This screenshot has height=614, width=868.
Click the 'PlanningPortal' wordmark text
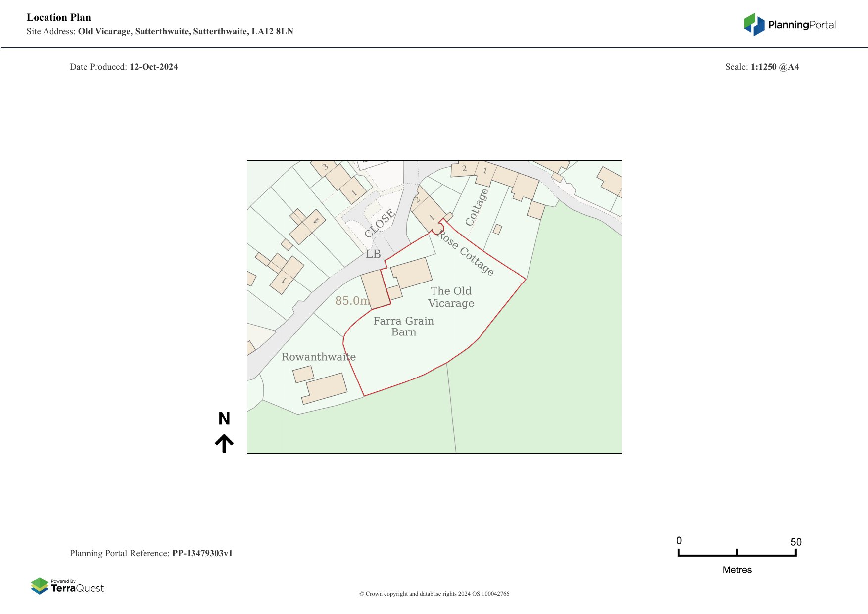coord(802,25)
